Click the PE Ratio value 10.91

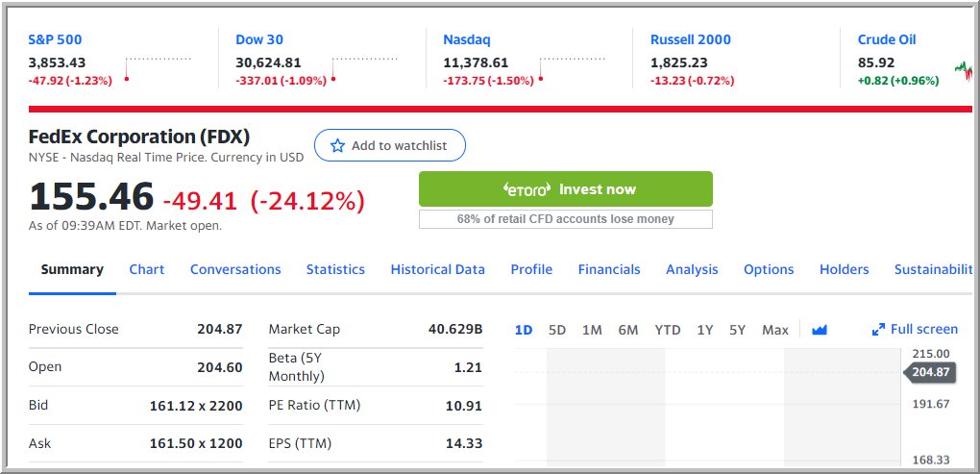pyautogui.click(x=464, y=406)
